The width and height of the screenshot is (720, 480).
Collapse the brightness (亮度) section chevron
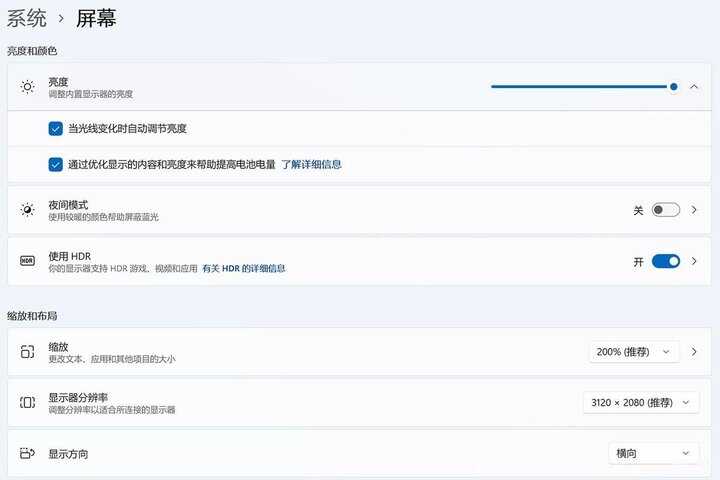[694, 87]
